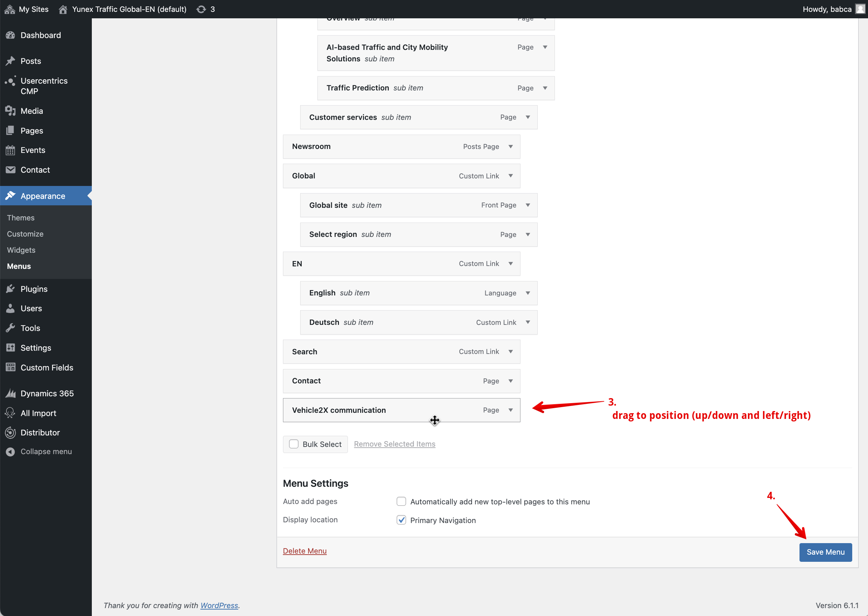868x616 pixels.
Task: Expand the Newsroom menu item arrow
Action: pyautogui.click(x=510, y=146)
